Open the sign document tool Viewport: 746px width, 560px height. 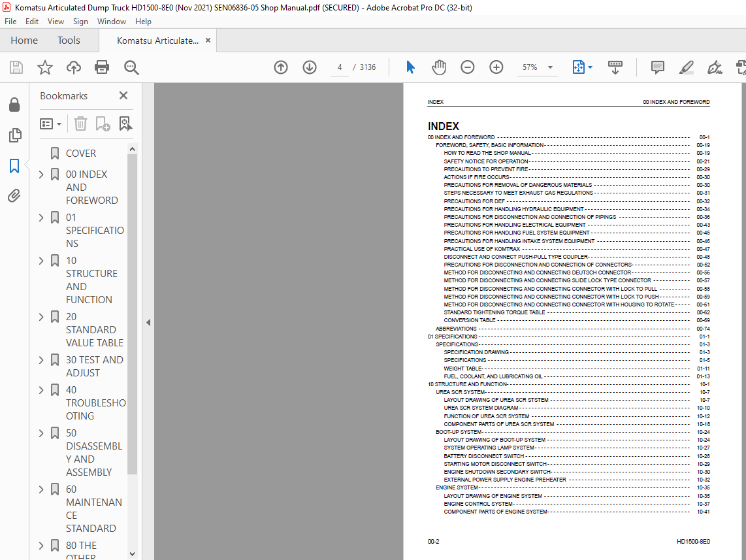tap(715, 67)
